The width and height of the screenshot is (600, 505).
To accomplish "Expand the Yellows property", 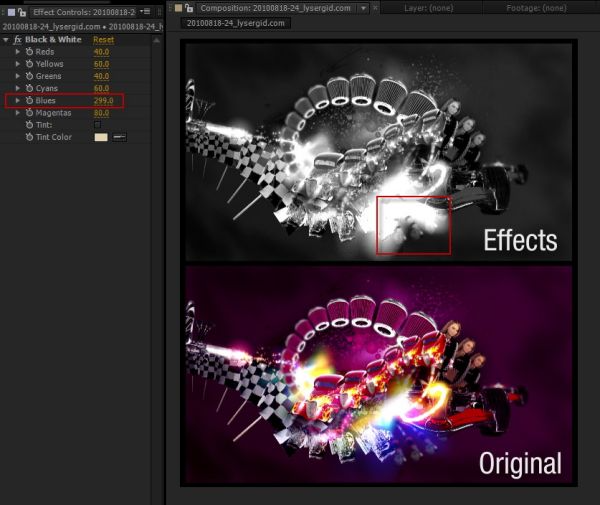I will pos(18,64).
